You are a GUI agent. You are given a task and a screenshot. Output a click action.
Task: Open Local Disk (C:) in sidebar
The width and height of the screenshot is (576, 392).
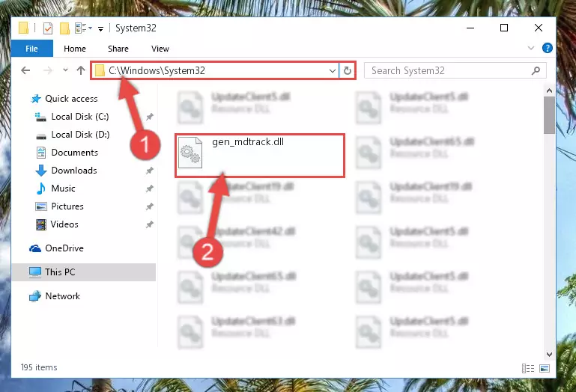click(79, 117)
